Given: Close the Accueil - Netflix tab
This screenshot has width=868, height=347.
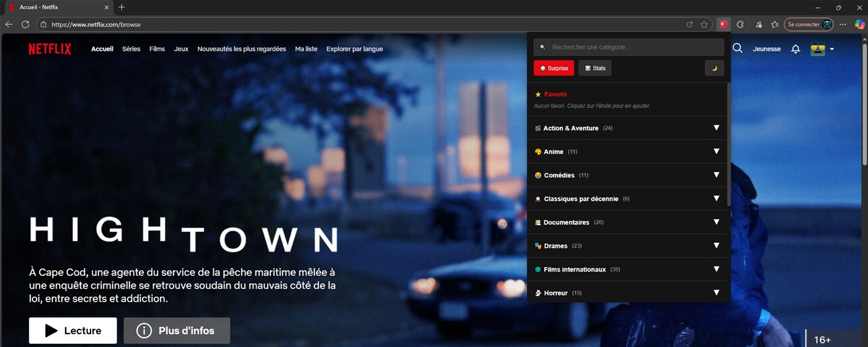Looking at the screenshot, I should pyautogui.click(x=107, y=7).
